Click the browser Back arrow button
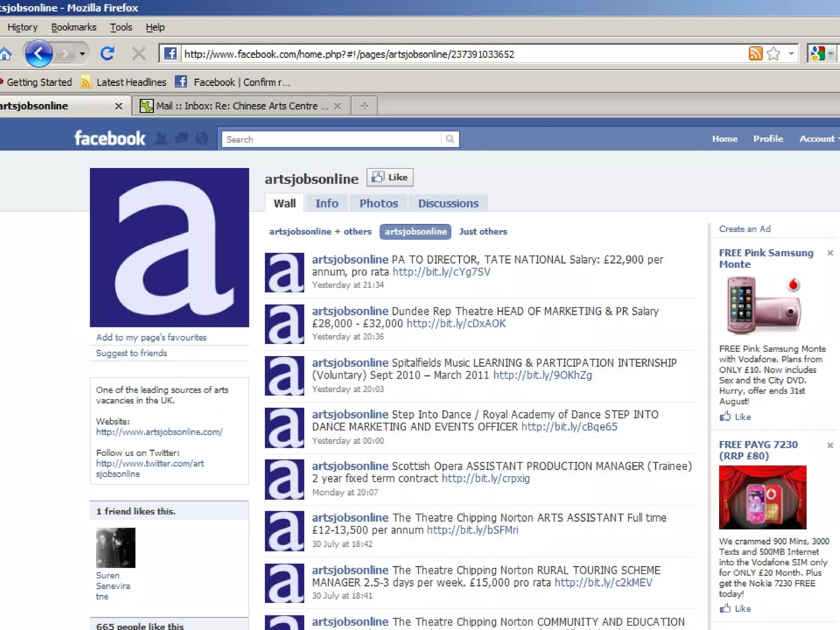840x630 pixels. 39,54
